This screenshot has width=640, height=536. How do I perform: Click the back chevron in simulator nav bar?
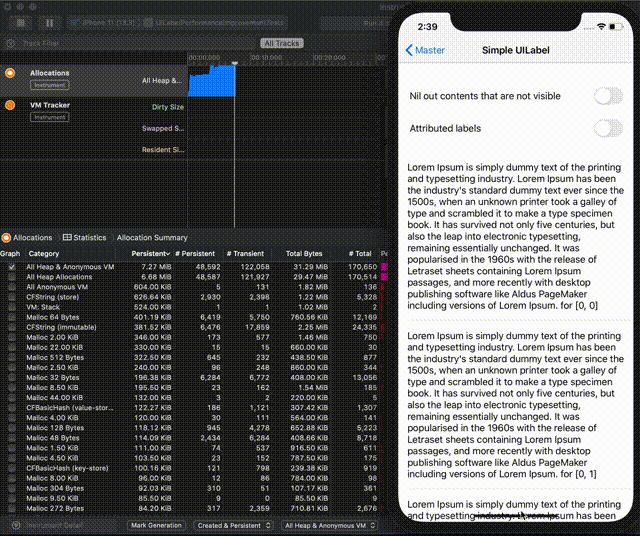[409, 50]
